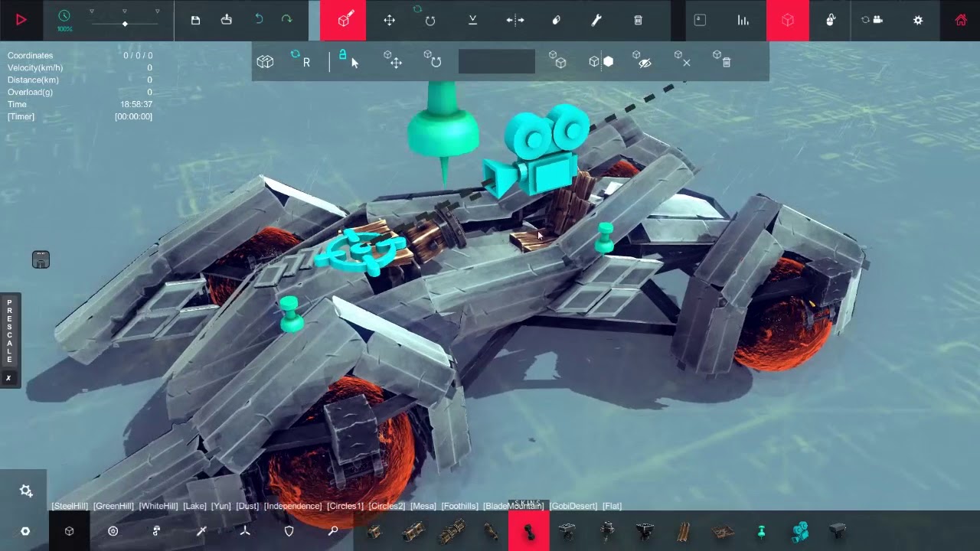This screenshot has height=551, width=980.
Task: Adjust the time scale slider handle
Action: coord(125,24)
